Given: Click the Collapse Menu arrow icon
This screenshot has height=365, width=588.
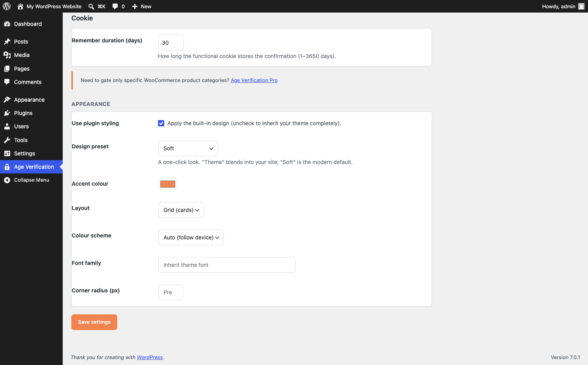Looking at the screenshot, I should [7, 180].
